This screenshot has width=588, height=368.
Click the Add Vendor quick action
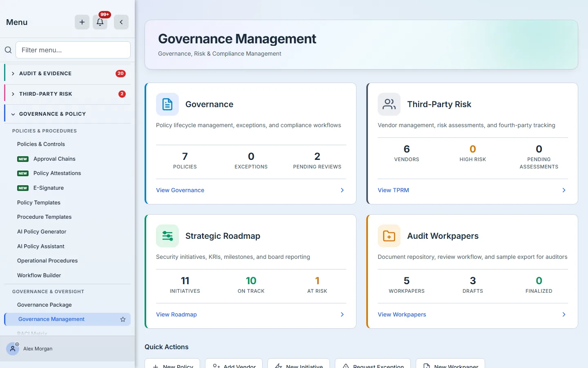(x=234, y=364)
